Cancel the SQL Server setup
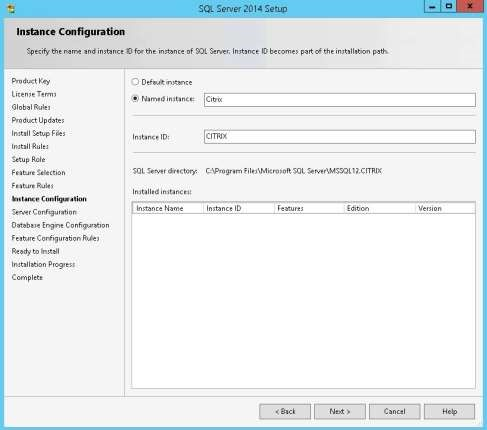 point(395,412)
